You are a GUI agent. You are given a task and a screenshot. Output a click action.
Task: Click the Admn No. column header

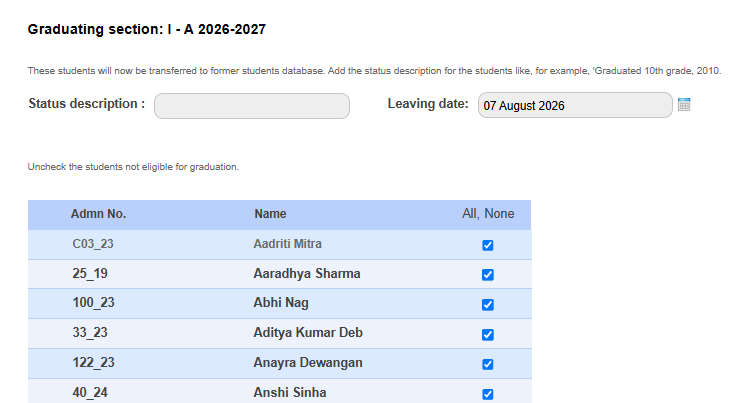point(98,214)
